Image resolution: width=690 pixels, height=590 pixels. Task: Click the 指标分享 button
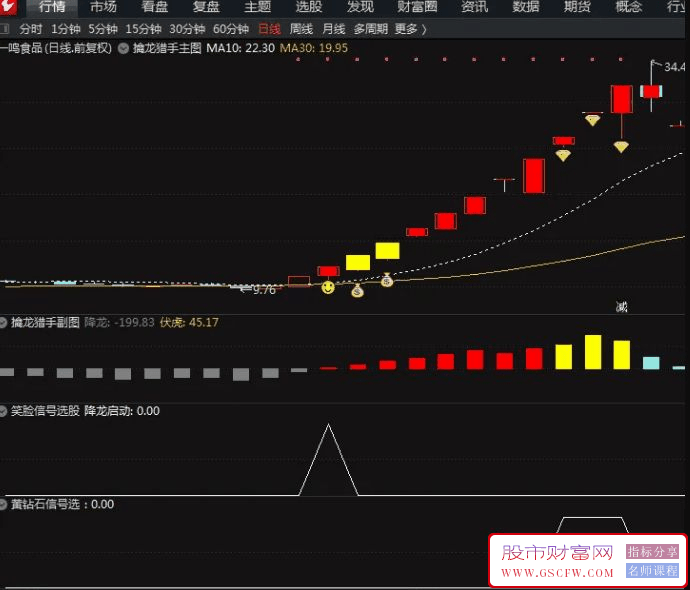pos(652,551)
